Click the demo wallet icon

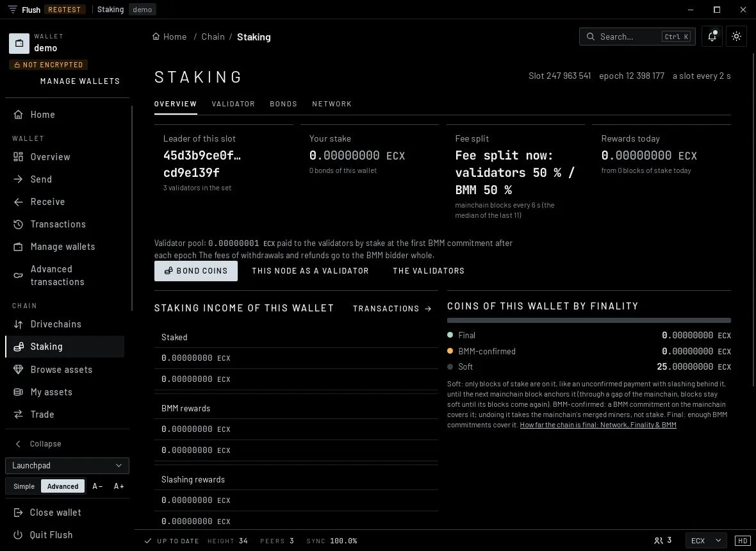point(19,44)
